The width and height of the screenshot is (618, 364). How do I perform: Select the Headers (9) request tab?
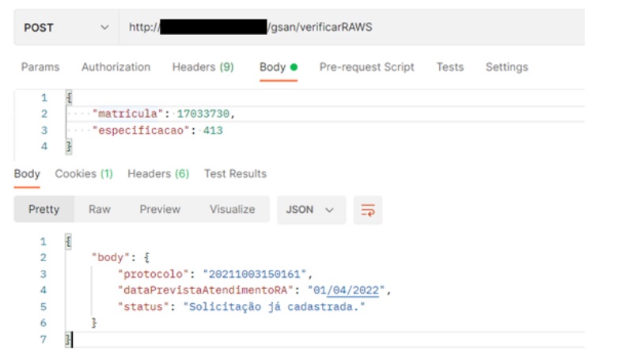203,67
